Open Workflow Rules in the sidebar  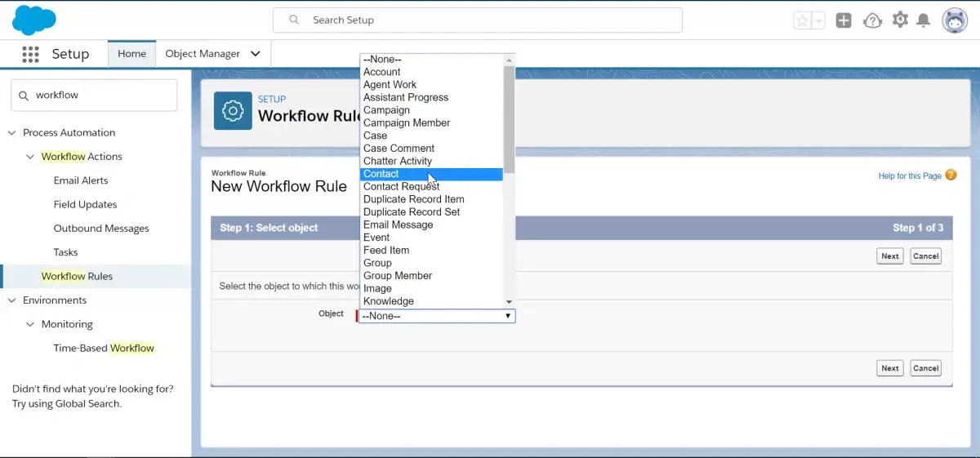(x=77, y=276)
